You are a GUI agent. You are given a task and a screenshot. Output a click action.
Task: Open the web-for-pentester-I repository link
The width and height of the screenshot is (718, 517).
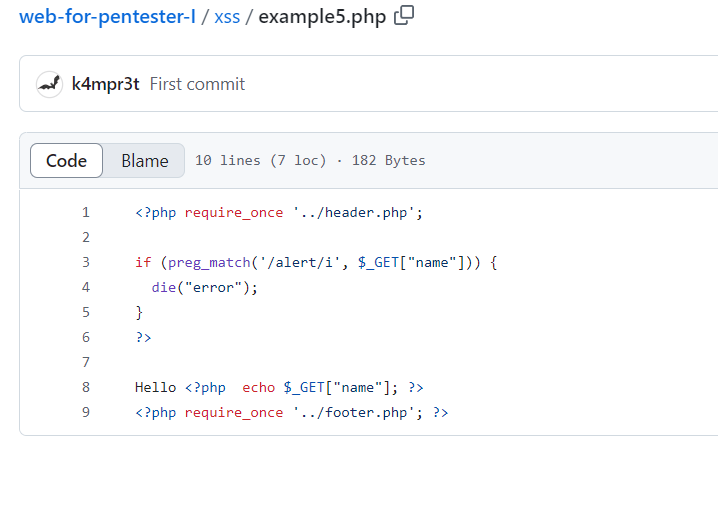[107, 17]
